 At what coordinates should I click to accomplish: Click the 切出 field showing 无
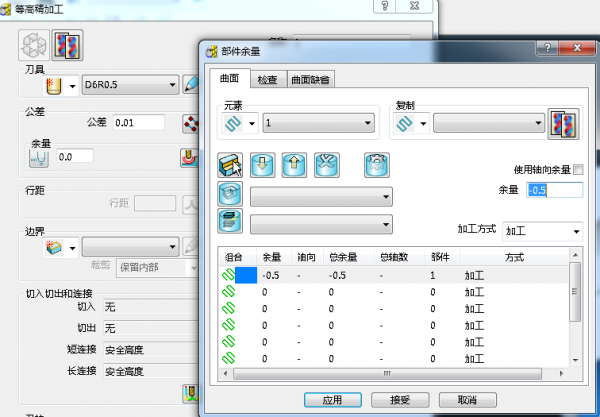(151, 328)
